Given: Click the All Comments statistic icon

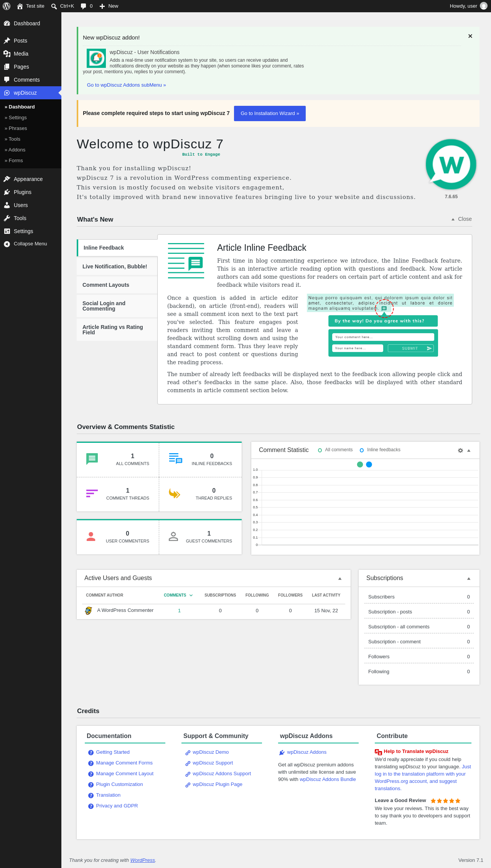Looking at the screenshot, I should 92,459.
